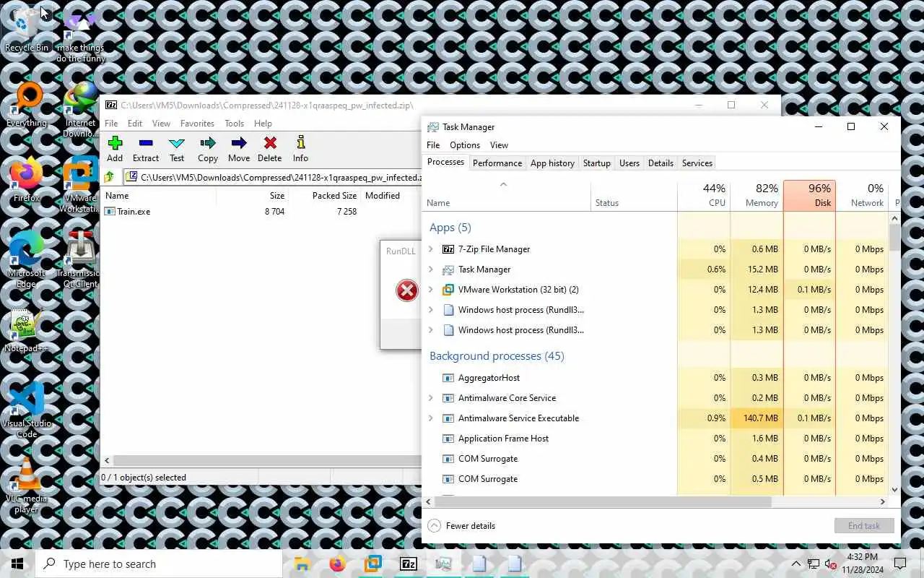924x578 pixels.
Task: Select the Everything desktop shortcut
Action: [x=27, y=105]
